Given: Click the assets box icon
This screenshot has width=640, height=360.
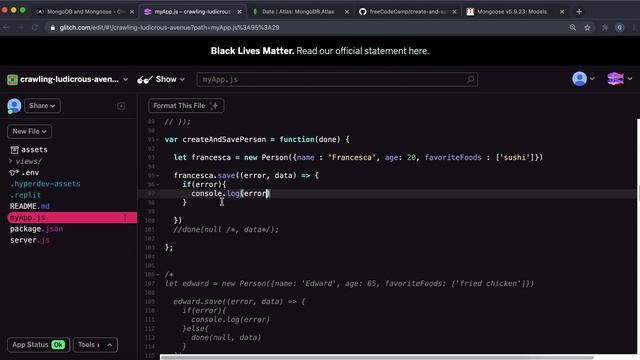Looking at the screenshot, I should click(14, 150).
